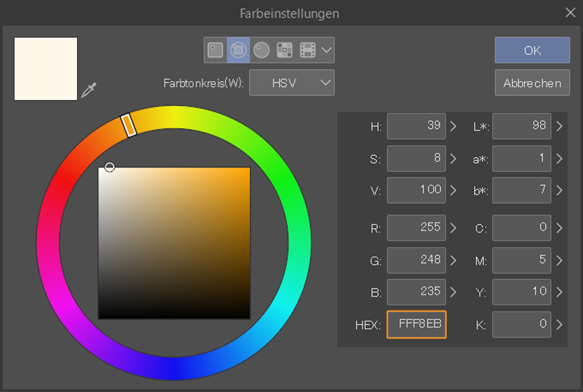
Task: Select the color wheel with square mode icon
Action: pyautogui.click(x=238, y=50)
